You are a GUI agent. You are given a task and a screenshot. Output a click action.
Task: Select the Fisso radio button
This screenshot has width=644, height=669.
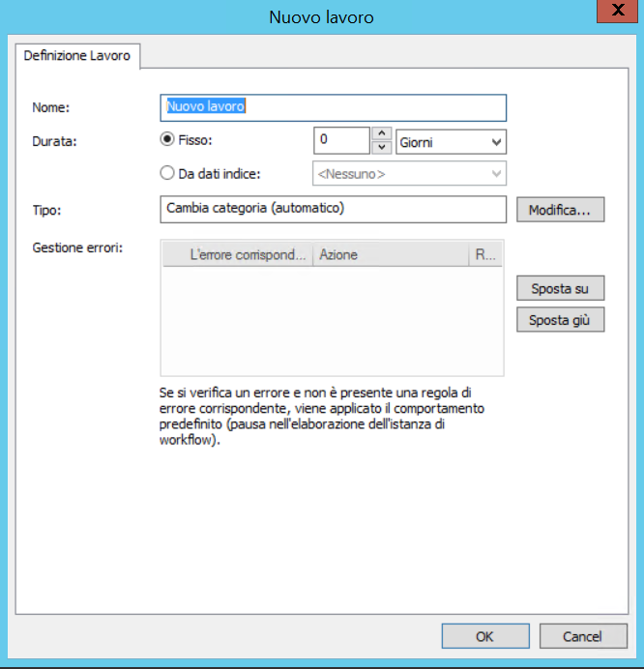coord(167,140)
